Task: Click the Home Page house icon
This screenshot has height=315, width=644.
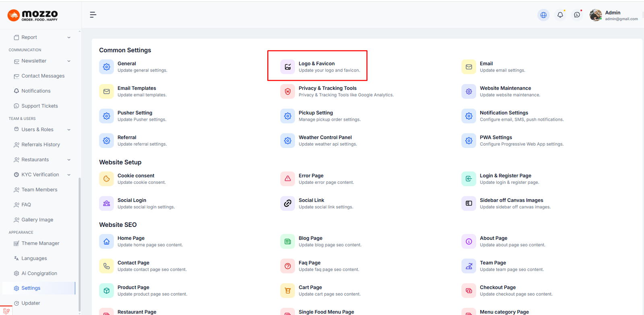Action: (x=107, y=241)
